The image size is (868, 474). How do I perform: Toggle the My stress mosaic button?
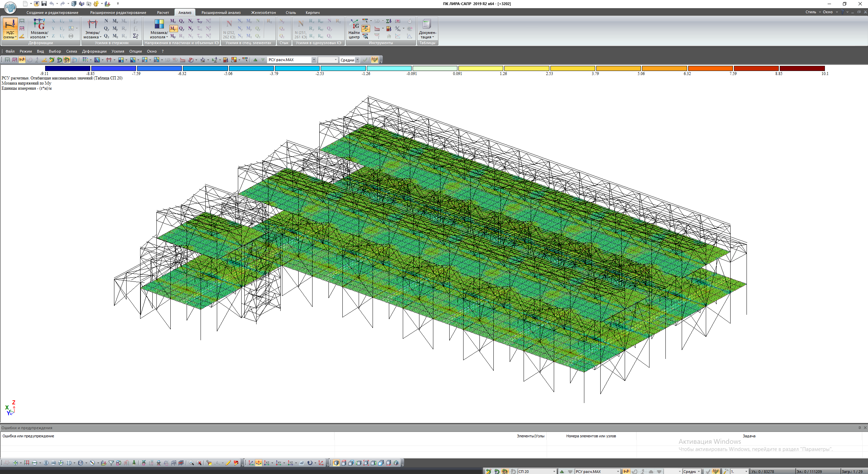pos(173,29)
